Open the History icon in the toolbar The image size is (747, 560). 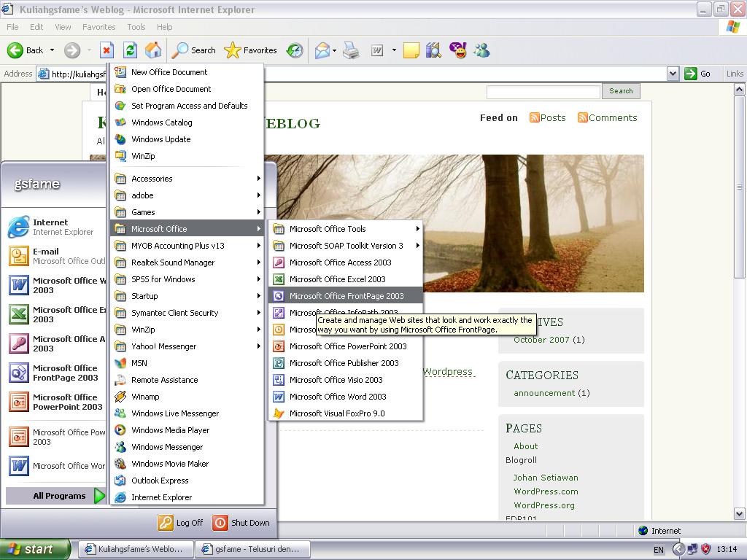pyautogui.click(x=295, y=50)
